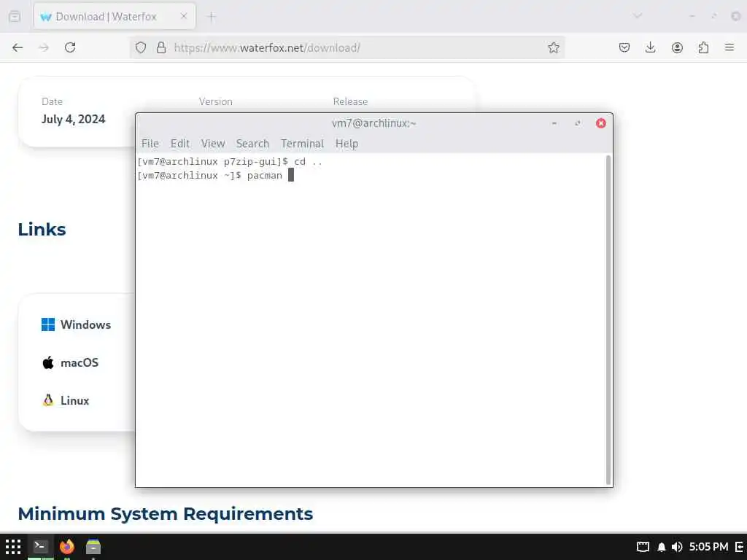
Task: Click the Release column label
Action: (350, 101)
